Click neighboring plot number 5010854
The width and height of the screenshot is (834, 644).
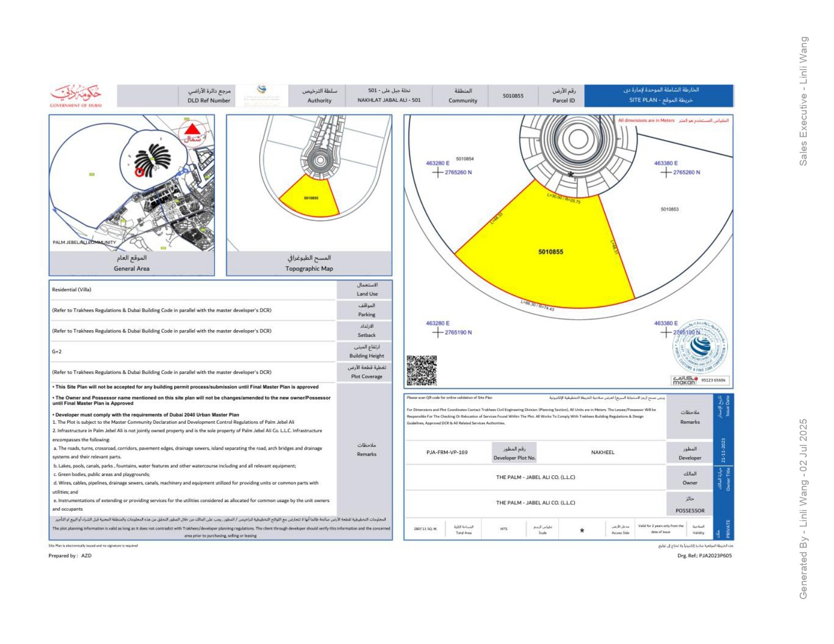[x=465, y=159]
